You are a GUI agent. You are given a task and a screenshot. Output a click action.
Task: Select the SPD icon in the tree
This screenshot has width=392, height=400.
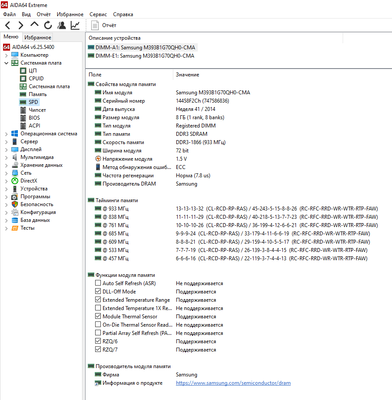point(23,102)
